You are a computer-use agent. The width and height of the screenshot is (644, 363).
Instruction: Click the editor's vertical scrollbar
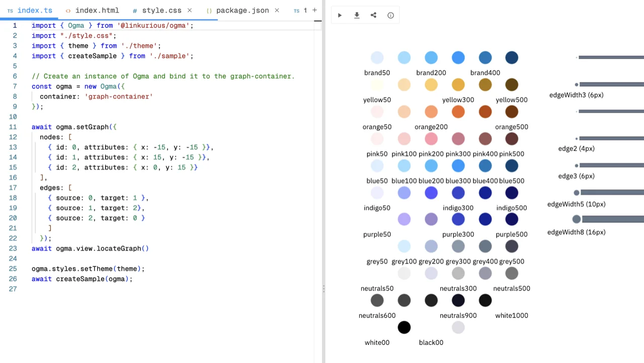click(317, 191)
